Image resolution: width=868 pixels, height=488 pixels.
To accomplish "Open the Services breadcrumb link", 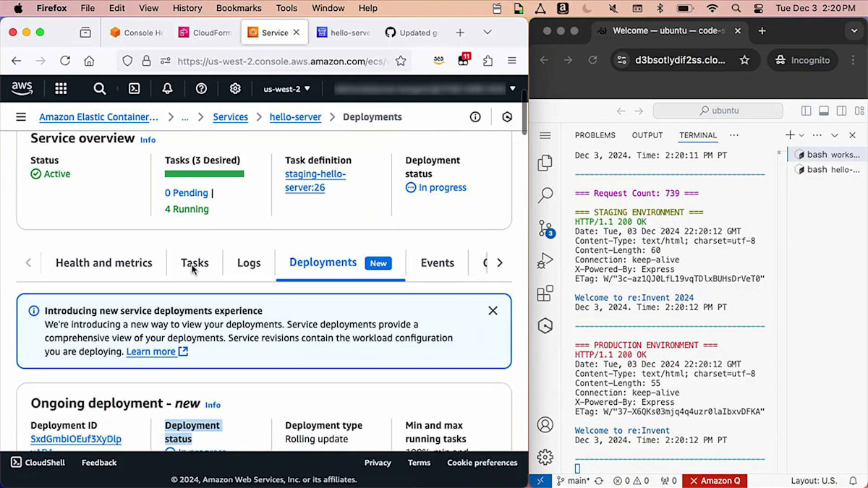I will pos(231,117).
